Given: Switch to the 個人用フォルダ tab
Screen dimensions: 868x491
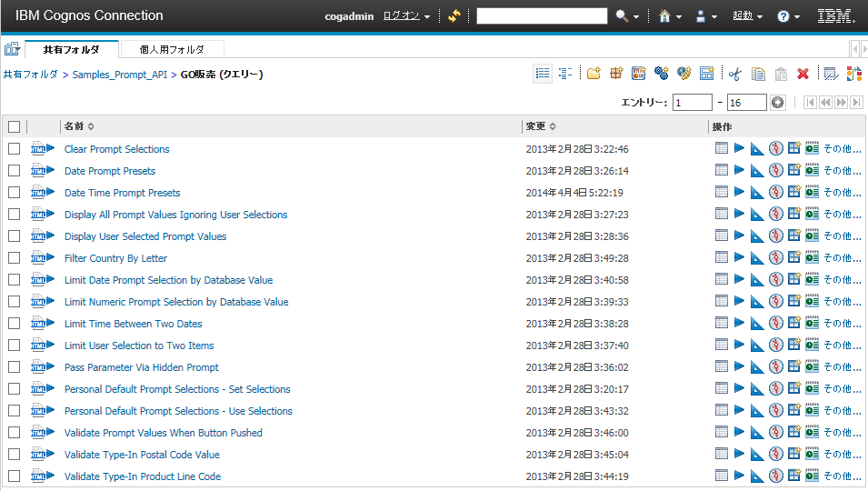Looking at the screenshot, I should (x=172, y=49).
